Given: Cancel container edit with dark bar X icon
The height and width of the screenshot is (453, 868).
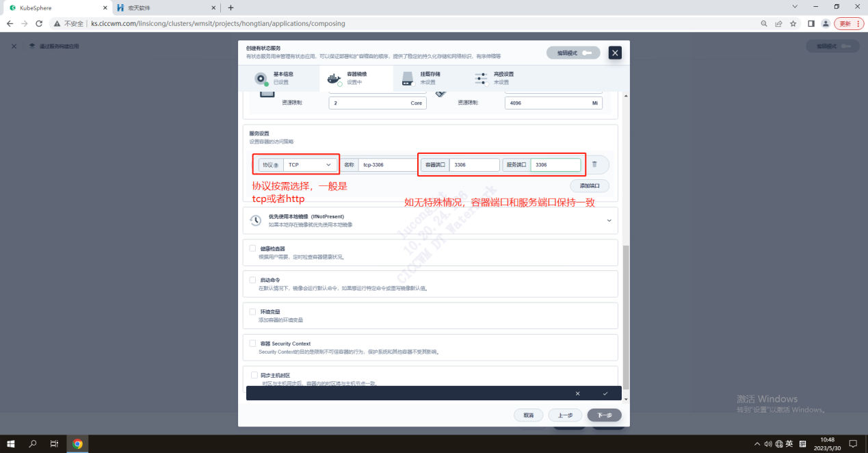Looking at the screenshot, I should point(577,393).
